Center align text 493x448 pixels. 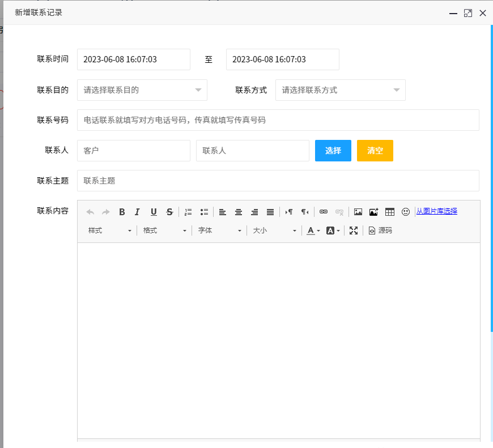239,212
